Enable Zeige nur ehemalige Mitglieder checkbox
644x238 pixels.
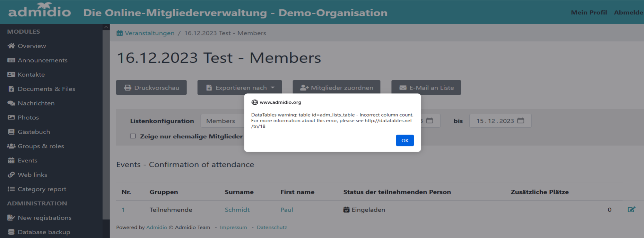tap(133, 136)
